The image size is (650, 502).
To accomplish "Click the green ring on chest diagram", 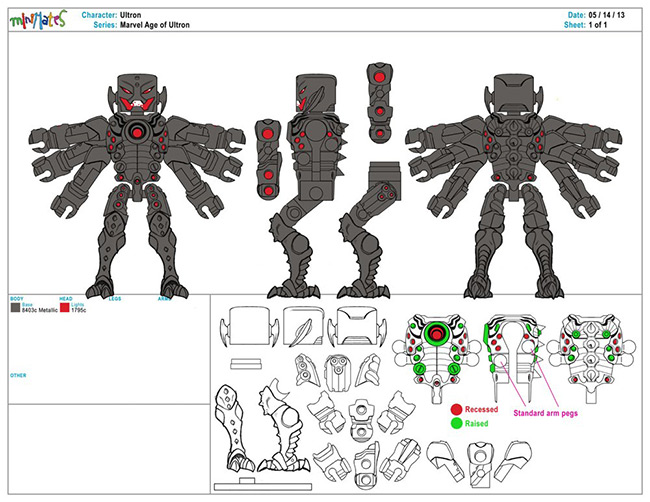I will (437, 333).
